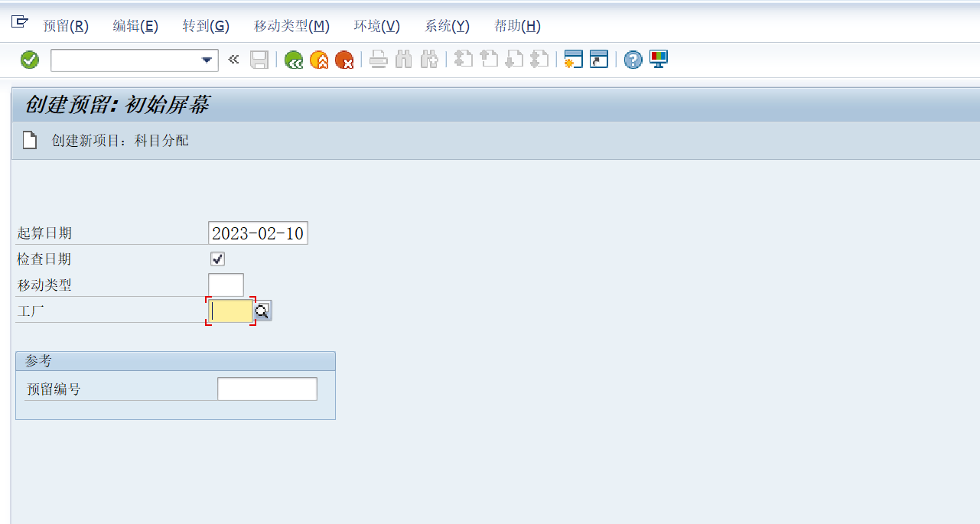Open the 工厂 search help button
The height and width of the screenshot is (524, 980).
(x=262, y=311)
